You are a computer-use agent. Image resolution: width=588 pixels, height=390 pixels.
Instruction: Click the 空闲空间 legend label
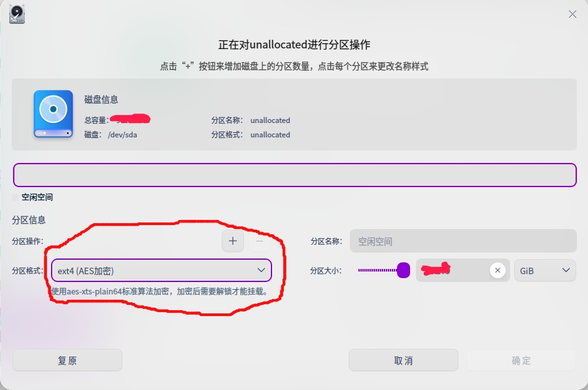pyautogui.click(x=37, y=197)
